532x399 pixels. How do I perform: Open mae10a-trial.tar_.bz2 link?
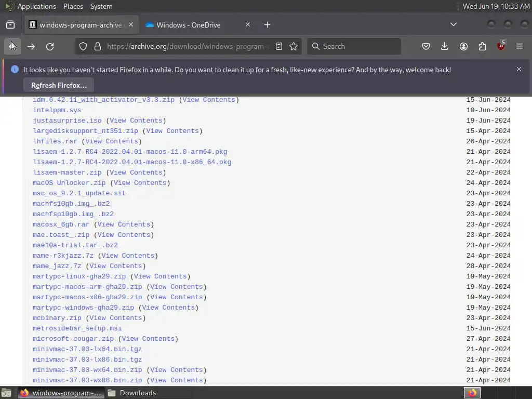click(75, 245)
